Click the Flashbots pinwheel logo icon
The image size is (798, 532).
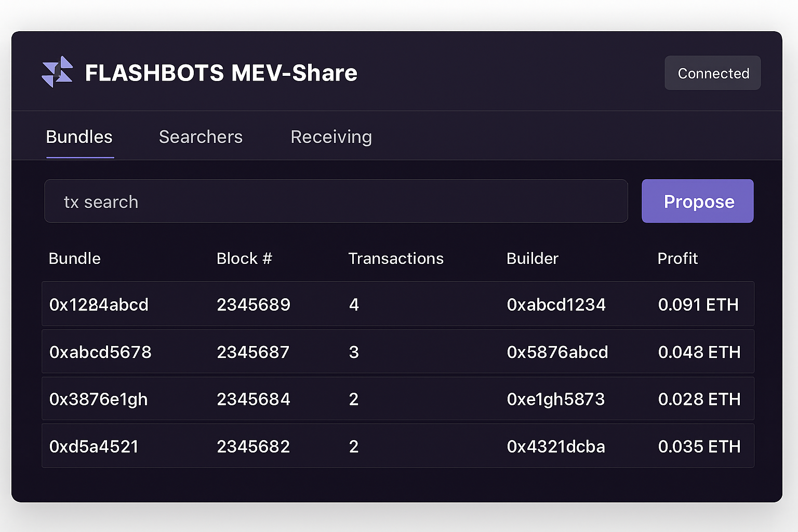57,73
